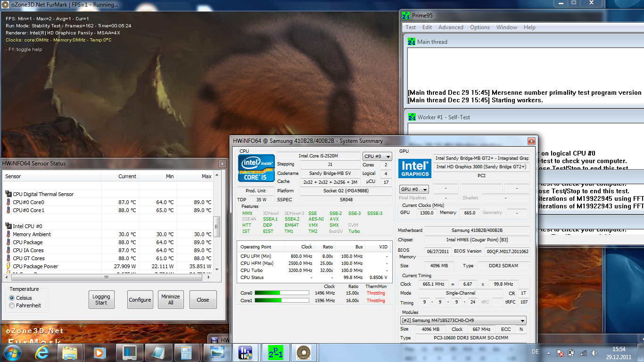The height and width of the screenshot is (362, 644).
Task: Open Prime95 Options menu
Action: click(480, 27)
